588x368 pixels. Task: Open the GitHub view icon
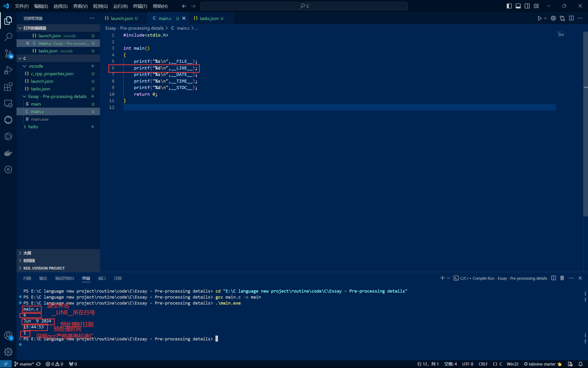[x=8, y=120]
